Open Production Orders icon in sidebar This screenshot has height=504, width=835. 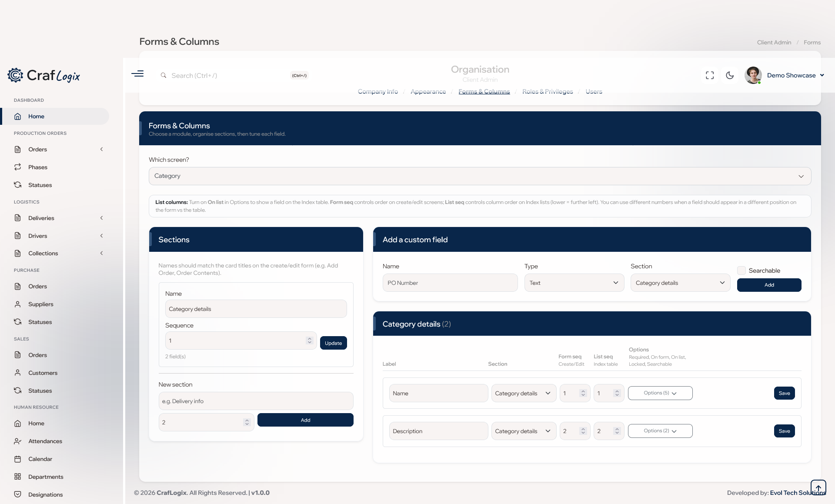point(18,149)
